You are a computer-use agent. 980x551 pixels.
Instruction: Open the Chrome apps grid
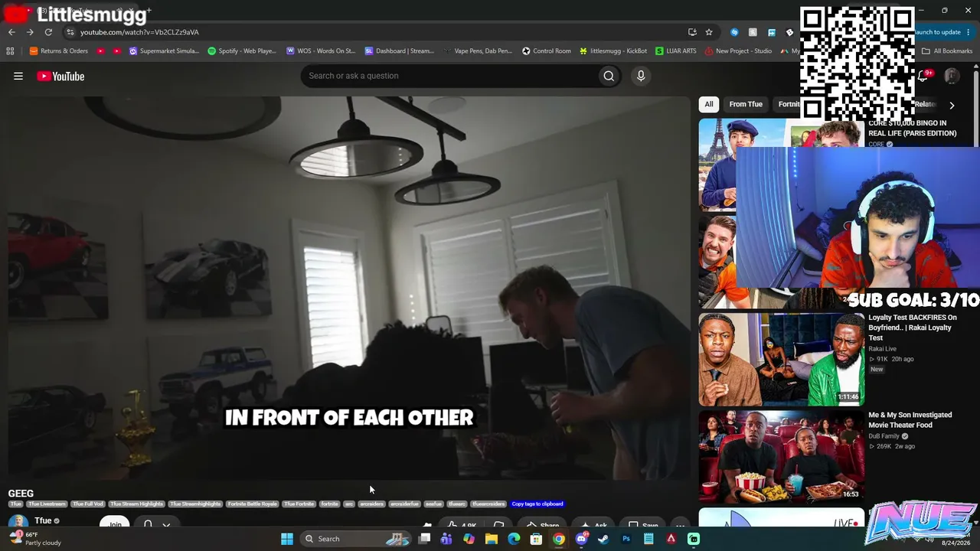pos(10,51)
